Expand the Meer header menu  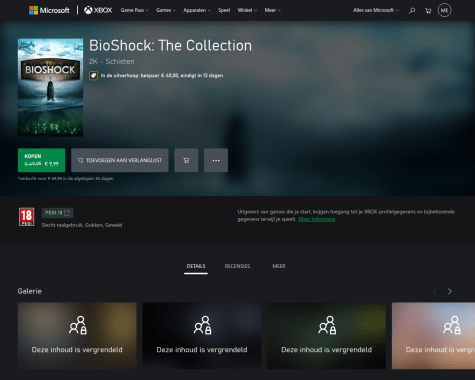point(272,10)
